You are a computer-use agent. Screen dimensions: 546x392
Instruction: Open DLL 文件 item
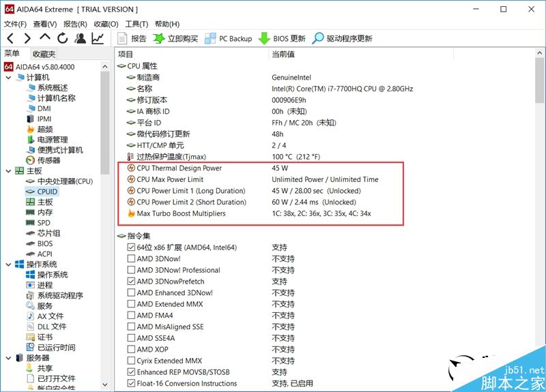point(46,327)
